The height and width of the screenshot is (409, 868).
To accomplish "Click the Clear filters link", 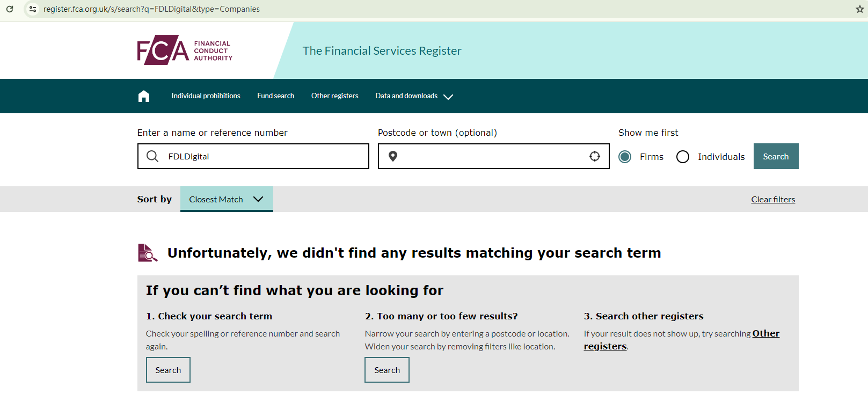I will coord(773,200).
